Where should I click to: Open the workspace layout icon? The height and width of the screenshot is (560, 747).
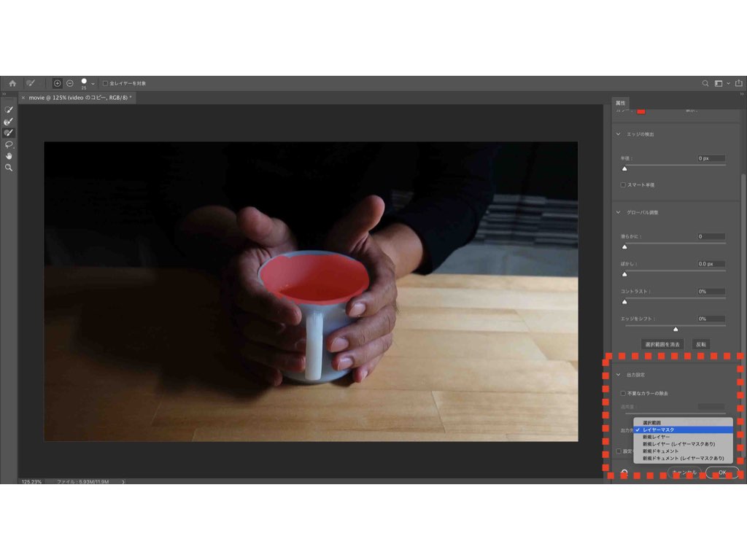pyautogui.click(x=719, y=83)
